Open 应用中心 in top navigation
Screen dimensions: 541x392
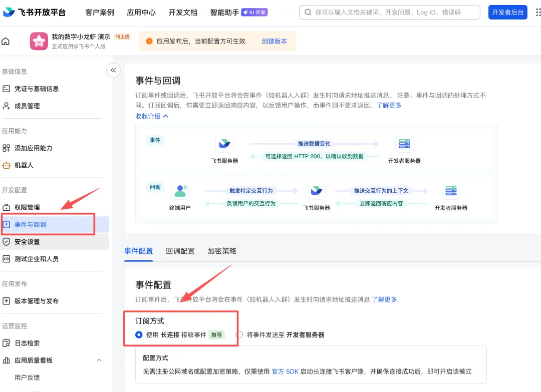[x=141, y=13]
